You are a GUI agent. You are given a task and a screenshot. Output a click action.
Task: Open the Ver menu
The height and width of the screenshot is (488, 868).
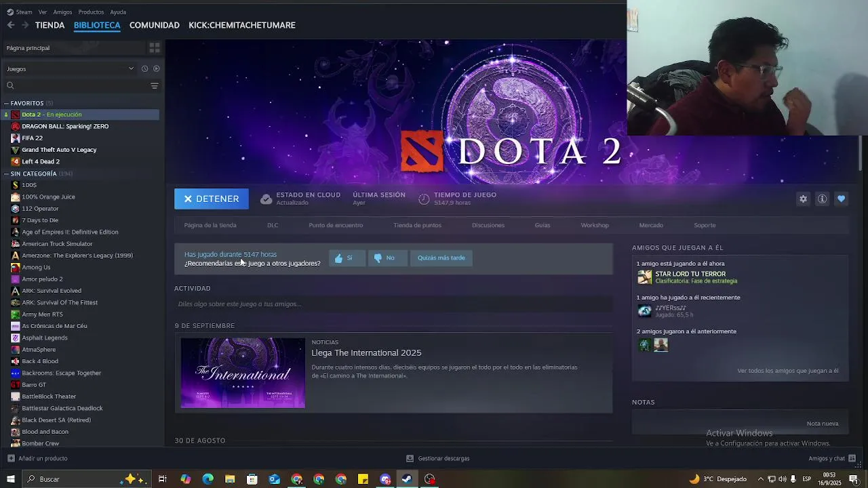tap(43, 12)
